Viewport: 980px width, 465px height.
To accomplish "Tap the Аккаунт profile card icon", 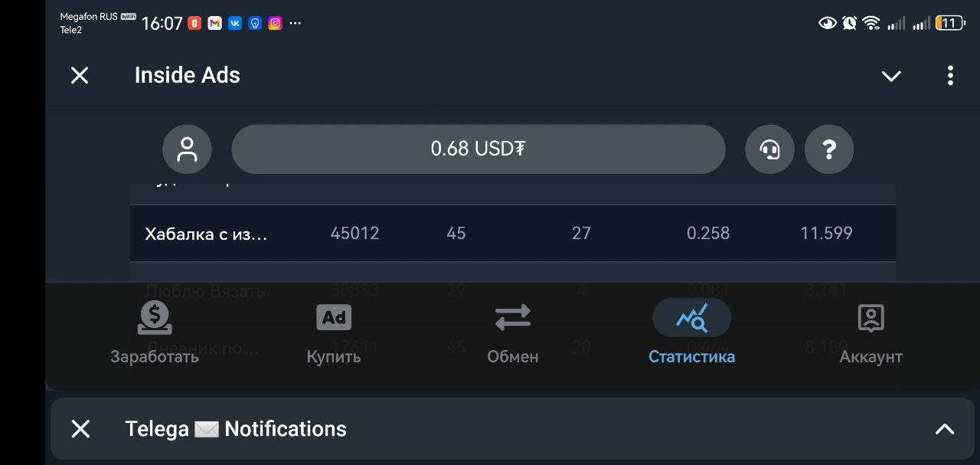I will point(871,318).
